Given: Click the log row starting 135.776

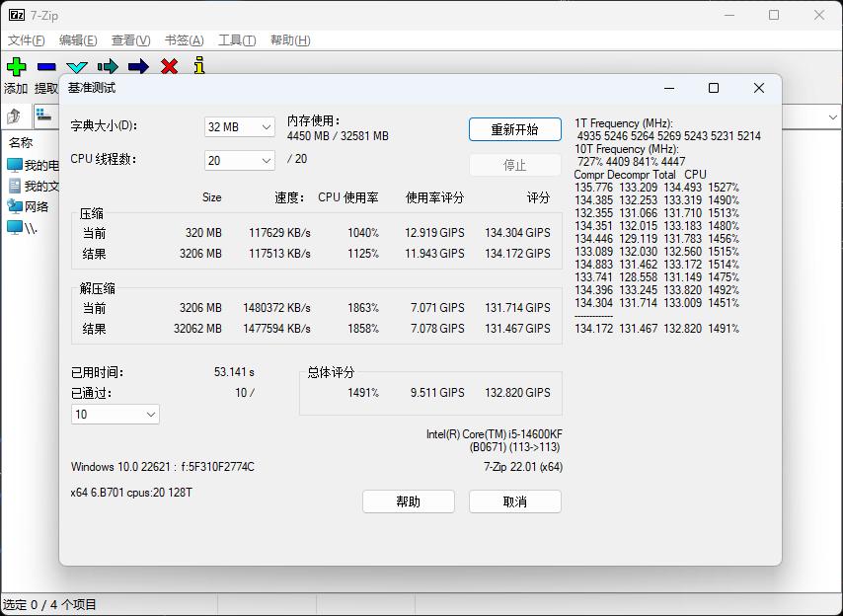Looking at the screenshot, I should 657,188.
